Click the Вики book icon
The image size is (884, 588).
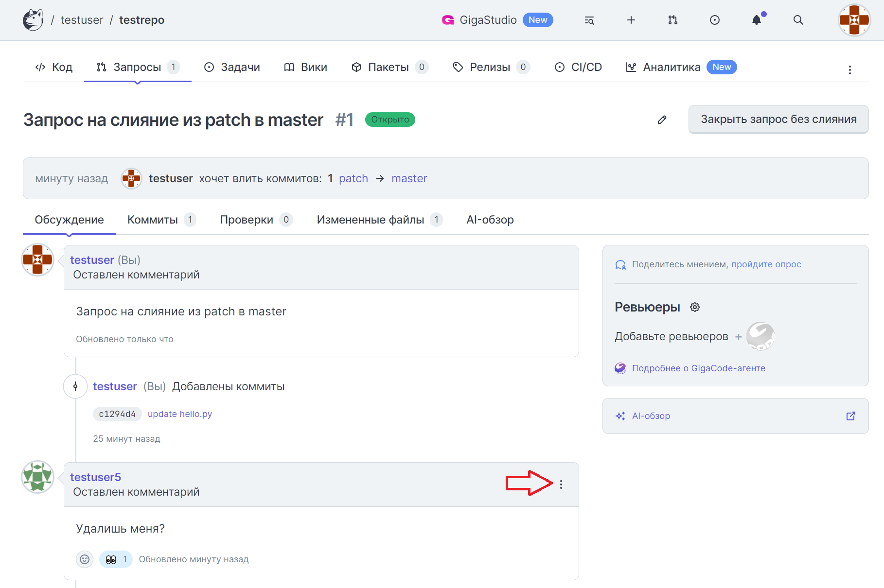289,67
